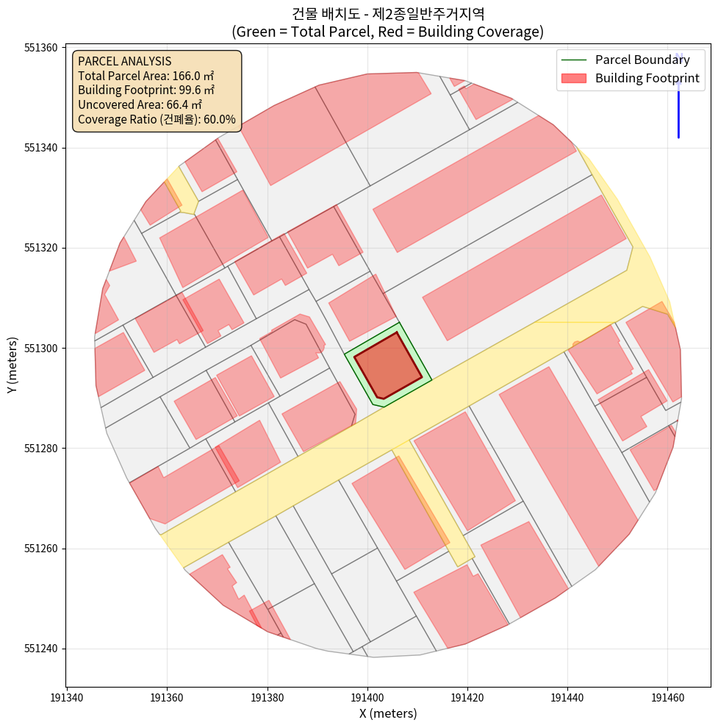Click the PARCEL ANALYSIS heading in info box
The image size is (718, 728).
tap(124, 61)
